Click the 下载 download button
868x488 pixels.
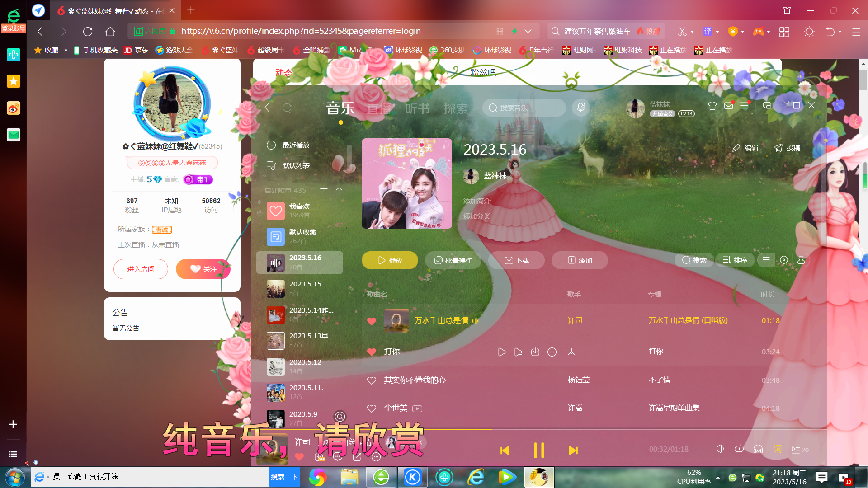coord(516,260)
